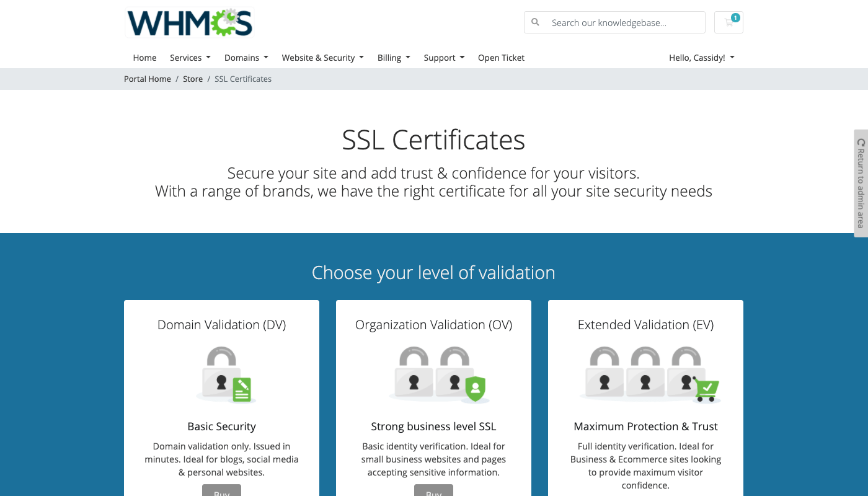
Task: Select Home in the navigation bar
Action: pyautogui.click(x=144, y=58)
